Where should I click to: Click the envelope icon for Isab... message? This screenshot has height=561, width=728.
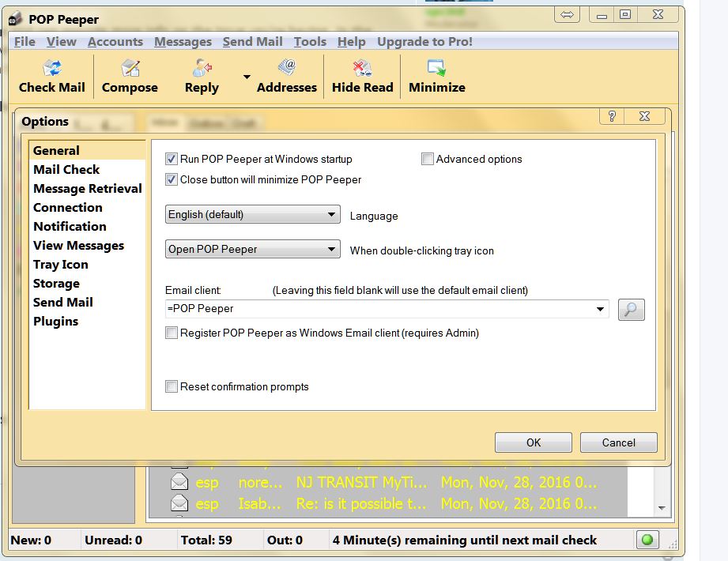tap(179, 503)
